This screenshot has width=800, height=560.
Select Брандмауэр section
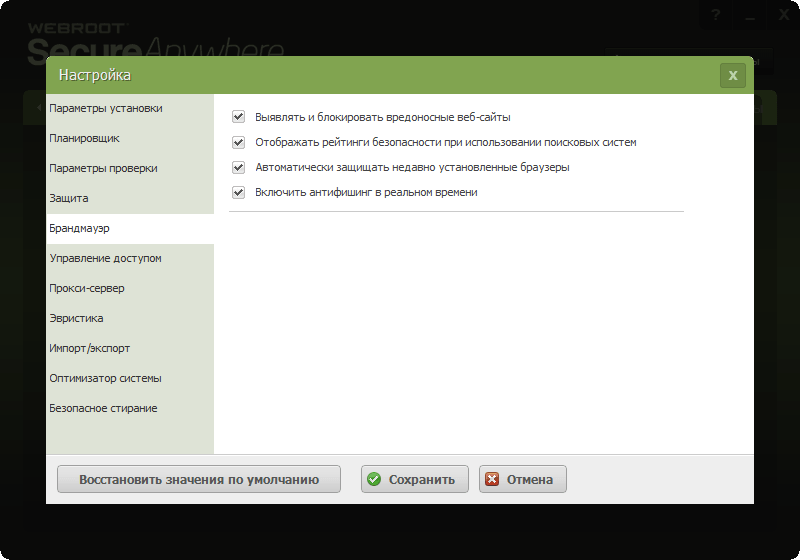[130, 228]
